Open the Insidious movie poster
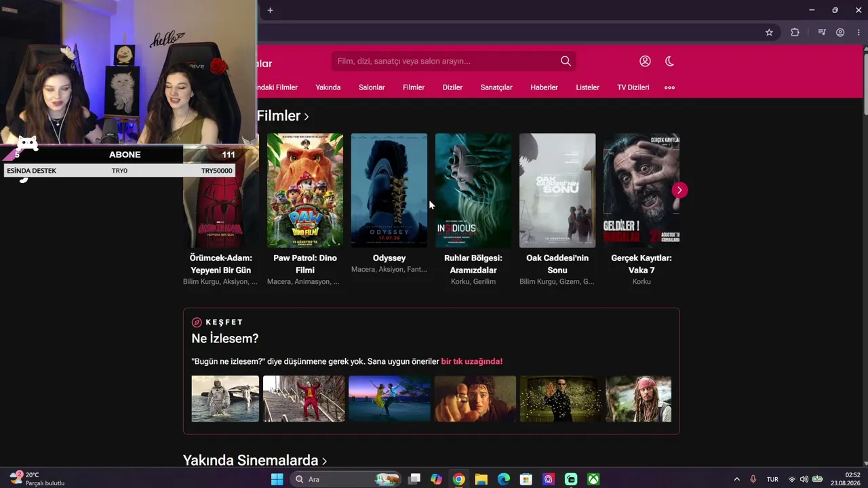This screenshot has width=868, height=488. point(473,190)
